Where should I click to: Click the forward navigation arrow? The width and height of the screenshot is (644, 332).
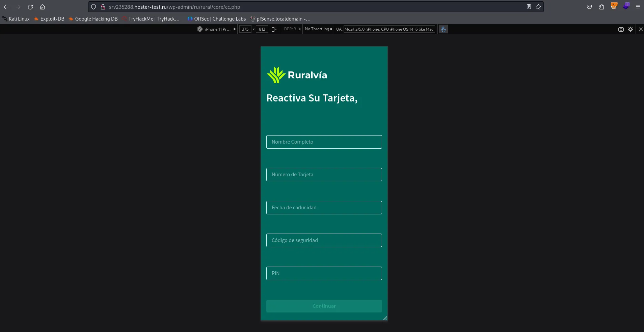18,7
